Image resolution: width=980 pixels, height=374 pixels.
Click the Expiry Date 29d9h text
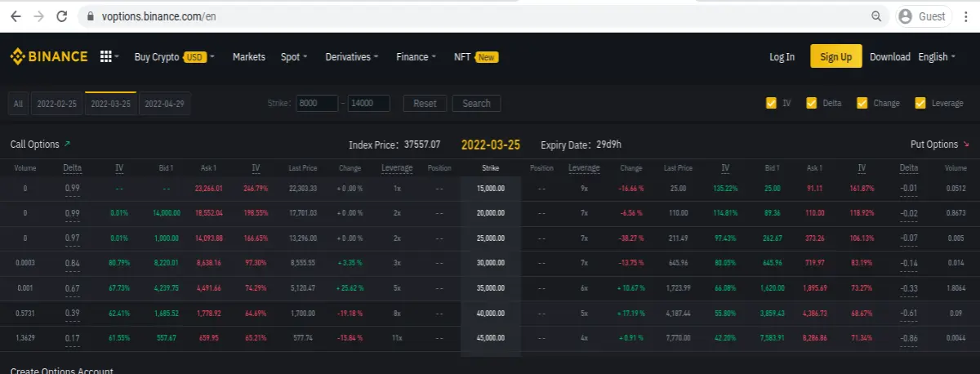coord(609,145)
